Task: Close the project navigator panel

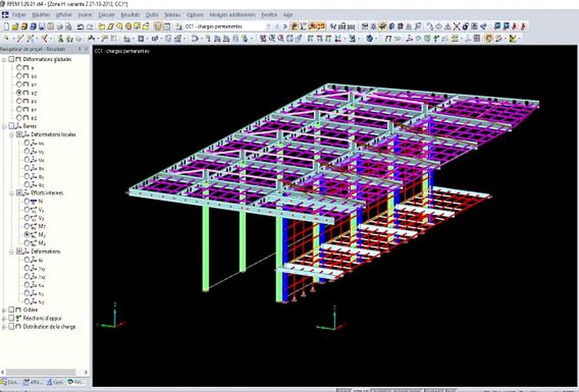Action: point(86,49)
